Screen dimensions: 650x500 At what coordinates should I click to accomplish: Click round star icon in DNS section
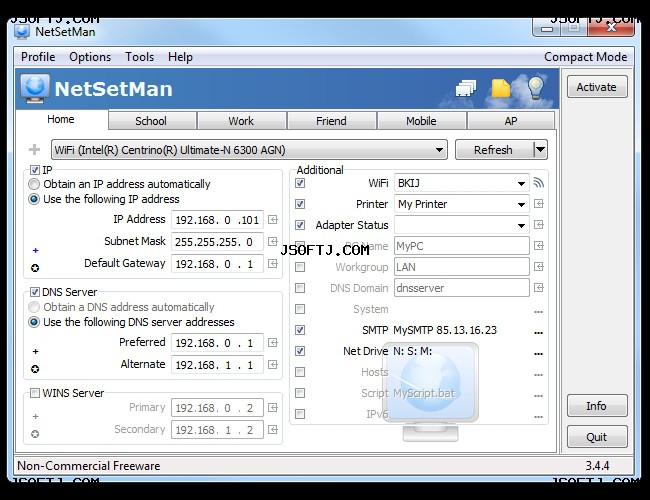click(35, 369)
